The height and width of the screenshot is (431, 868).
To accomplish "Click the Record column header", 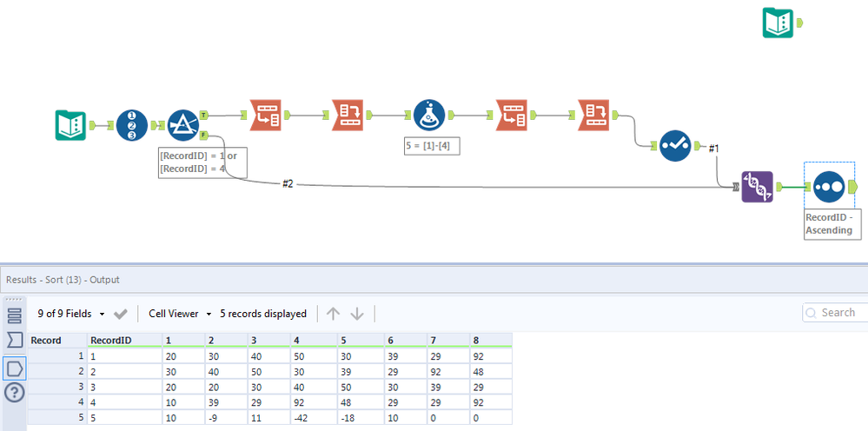I will [x=57, y=341].
